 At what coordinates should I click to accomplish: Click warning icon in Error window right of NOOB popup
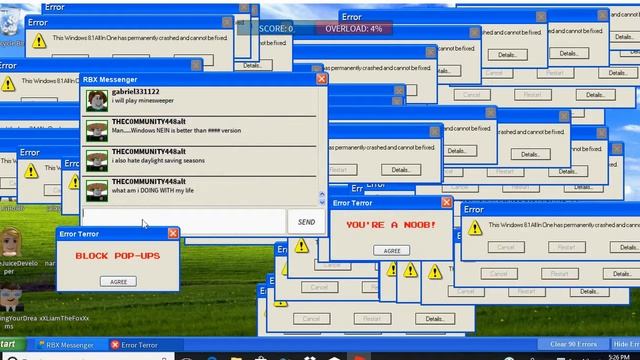tap(475, 228)
